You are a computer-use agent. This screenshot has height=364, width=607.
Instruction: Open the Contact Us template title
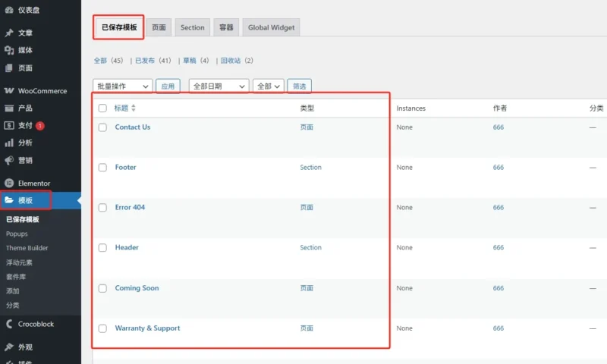click(132, 127)
